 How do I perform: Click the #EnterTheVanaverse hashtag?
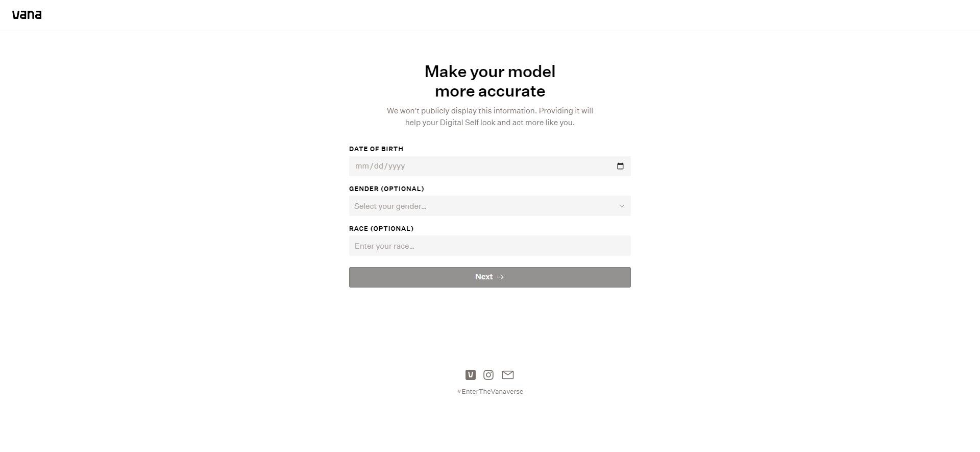pyautogui.click(x=490, y=391)
